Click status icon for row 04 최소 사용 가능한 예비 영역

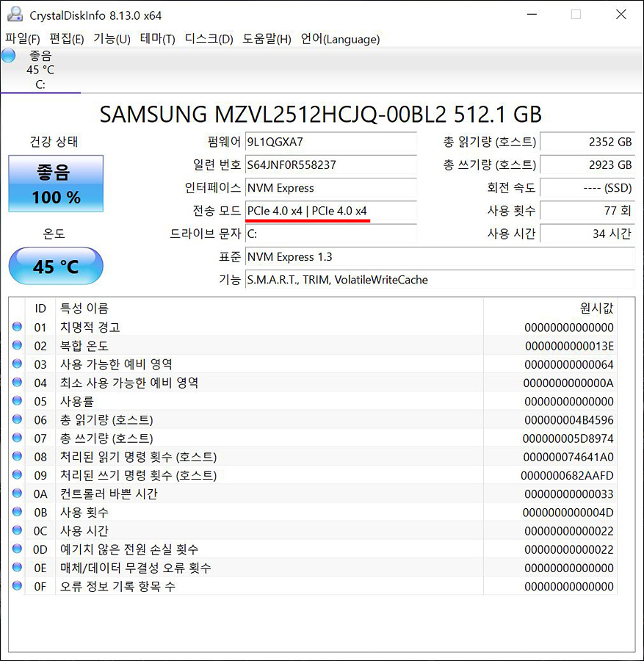coord(18,382)
